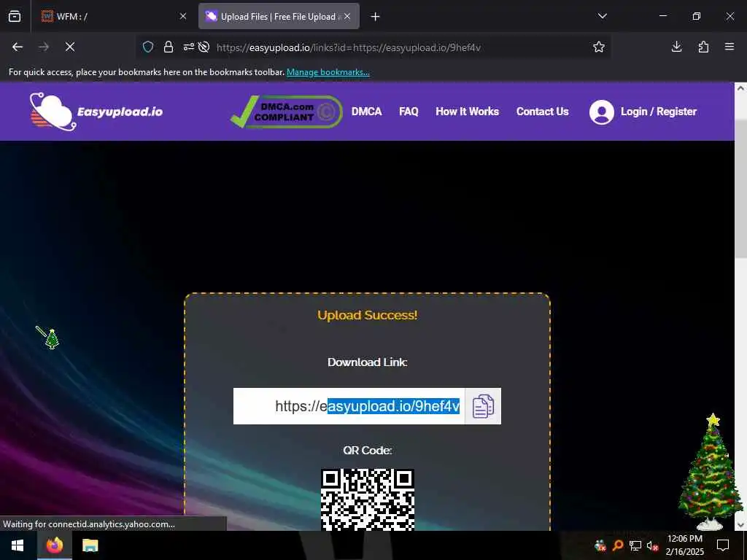
Task: Switch to the WFM tab
Action: tap(111, 16)
